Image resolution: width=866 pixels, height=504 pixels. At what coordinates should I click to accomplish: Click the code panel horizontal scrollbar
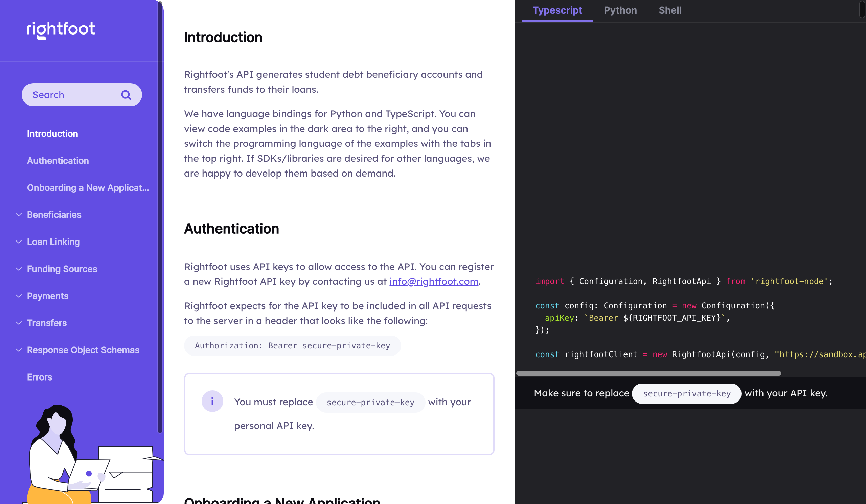(648, 373)
